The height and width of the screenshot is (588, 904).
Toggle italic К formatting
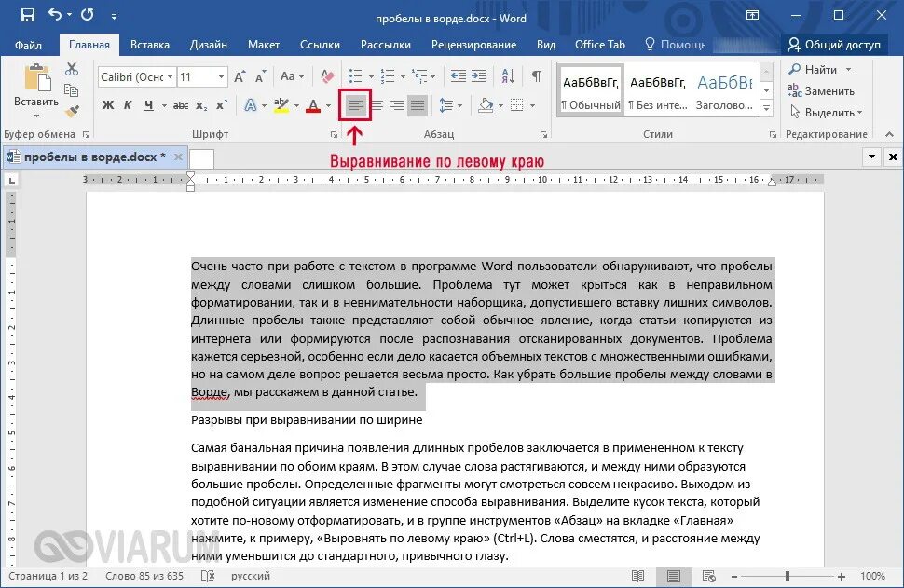click(128, 105)
